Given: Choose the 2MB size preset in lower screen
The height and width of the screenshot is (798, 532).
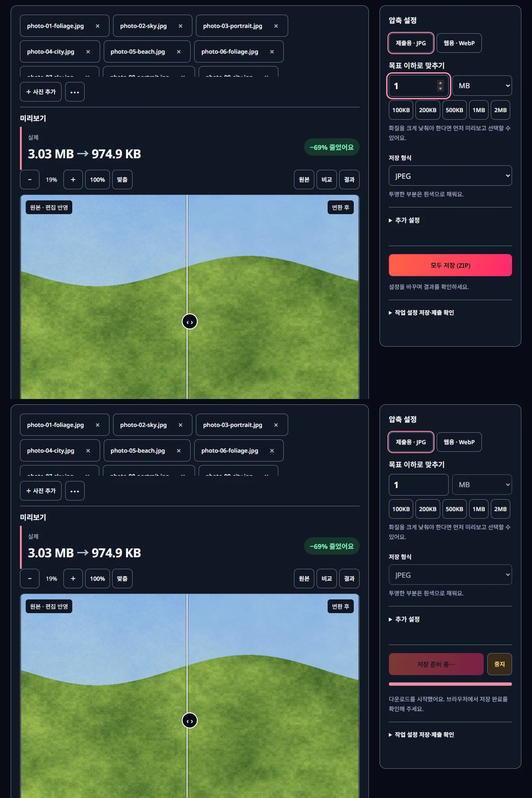Looking at the screenshot, I should click(501, 509).
